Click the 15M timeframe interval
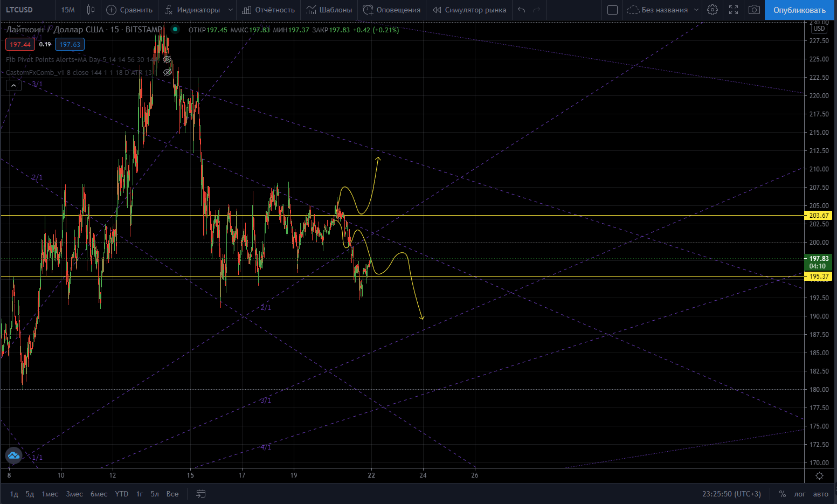Screen dimensions: 837x504 pos(68,10)
